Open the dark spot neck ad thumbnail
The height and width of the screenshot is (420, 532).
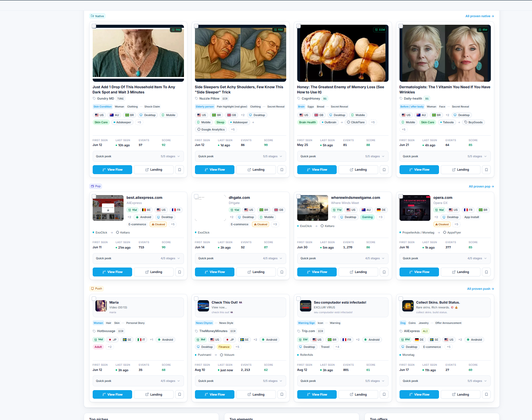(x=138, y=53)
